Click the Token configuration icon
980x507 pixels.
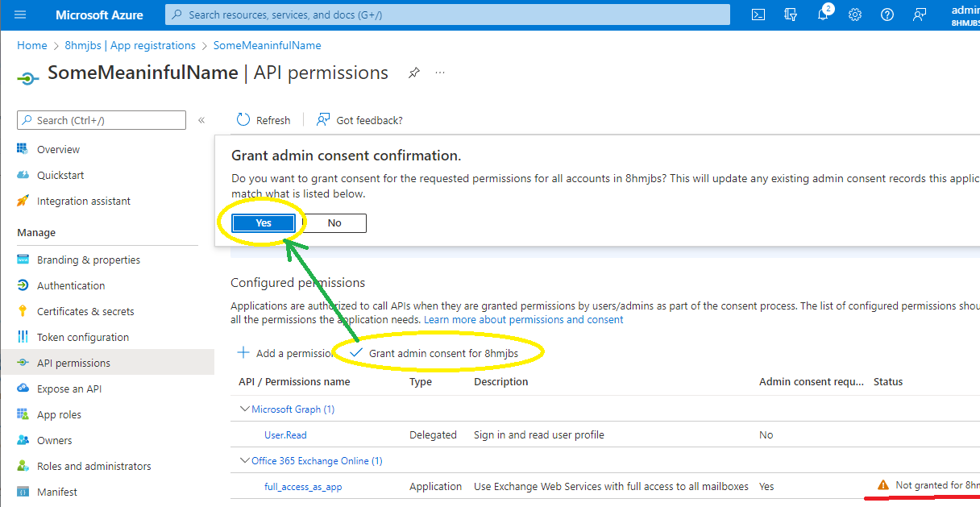pos(23,337)
